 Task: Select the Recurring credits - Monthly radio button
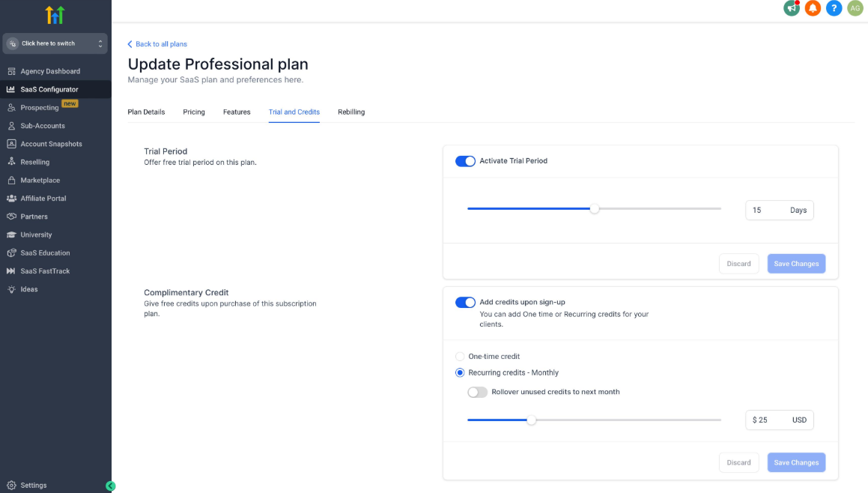pyautogui.click(x=460, y=373)
